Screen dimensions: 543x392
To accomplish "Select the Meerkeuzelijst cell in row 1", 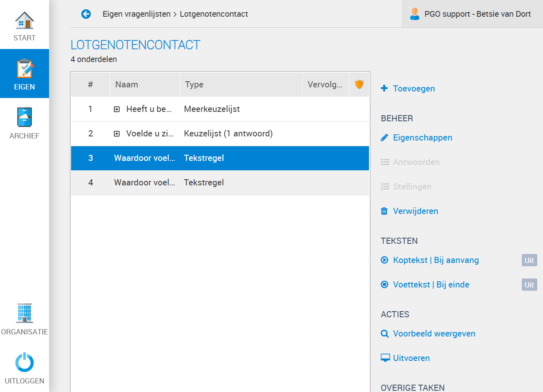I will (x=212, y=109).
